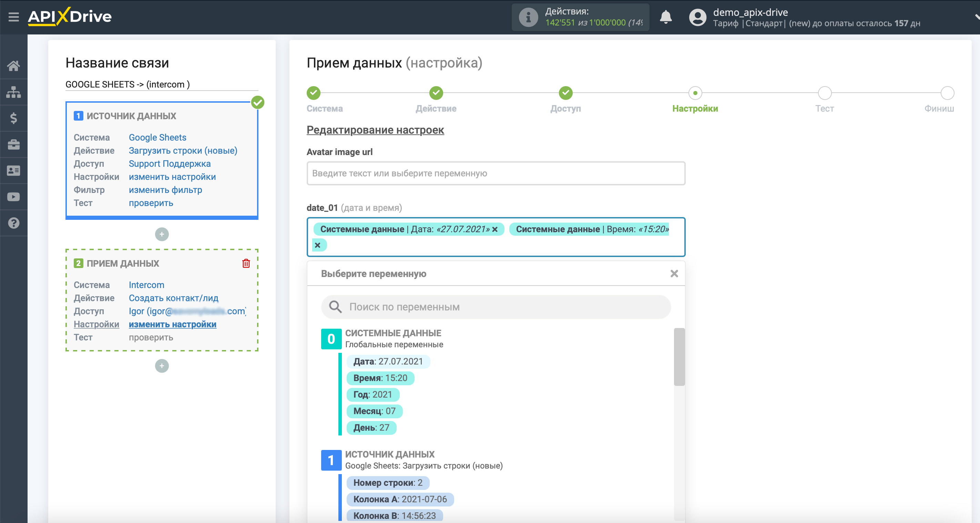Click проверить under ИСТОЧНИК ДАННЫХ
The image size is (980, 523).
(x=151, y=203)
